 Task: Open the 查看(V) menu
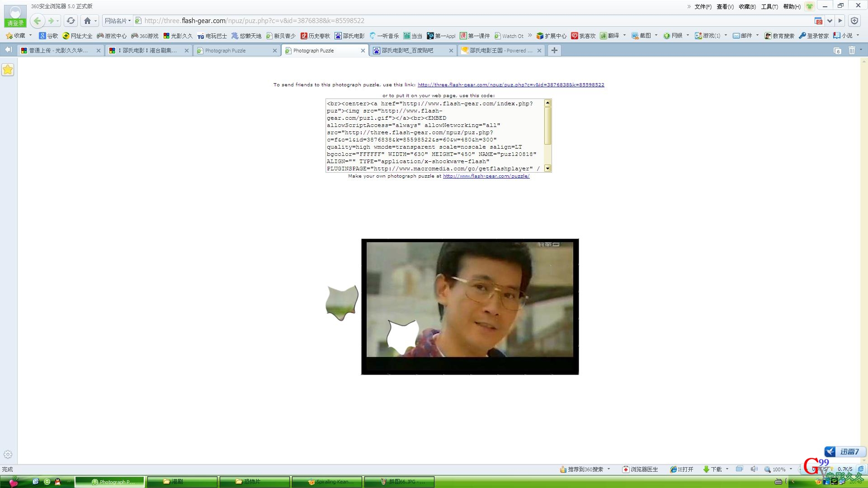coord(725,7)
